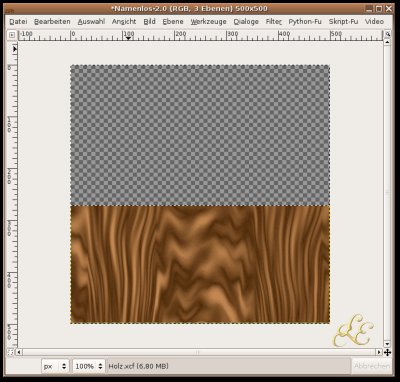Image resolution: width=400 pixels, height=382 pixels.
Task: Open the px unit dropdown
Action: point(55,366)
